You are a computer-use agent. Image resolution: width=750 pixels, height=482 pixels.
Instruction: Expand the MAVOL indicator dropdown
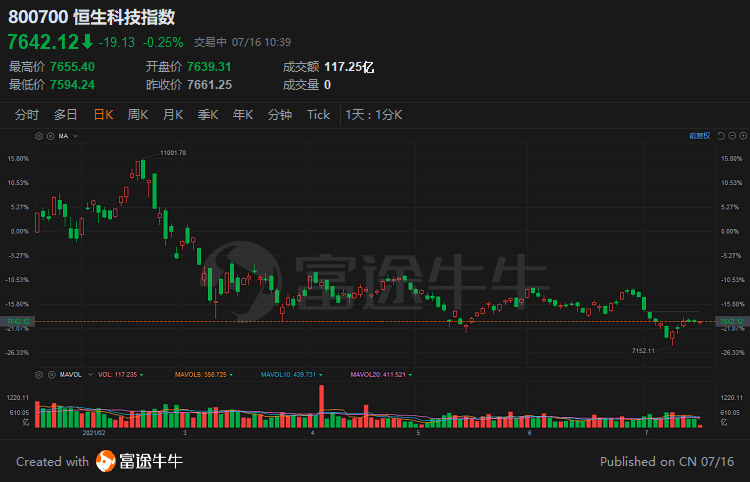click(x=90, y=374)
